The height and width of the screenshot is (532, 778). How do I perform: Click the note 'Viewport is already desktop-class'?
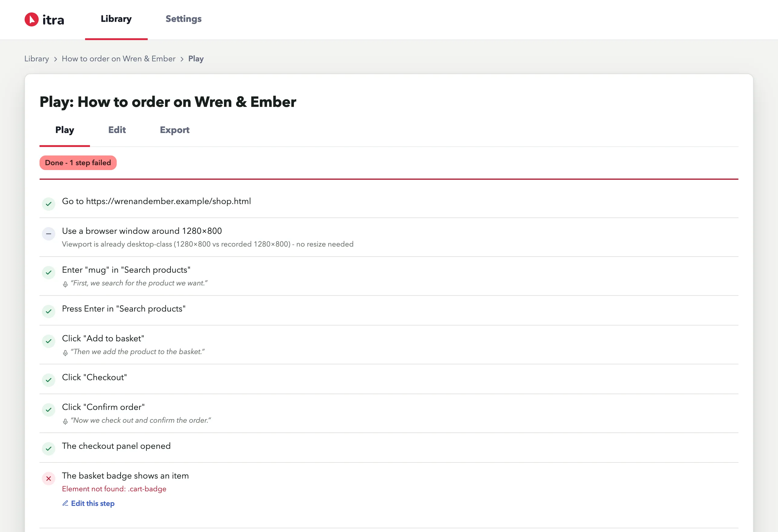[208, 244]
